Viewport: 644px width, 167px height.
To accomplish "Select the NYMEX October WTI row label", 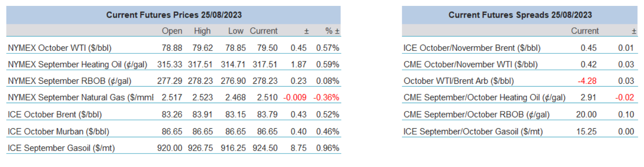I will [x=59, y=48].
